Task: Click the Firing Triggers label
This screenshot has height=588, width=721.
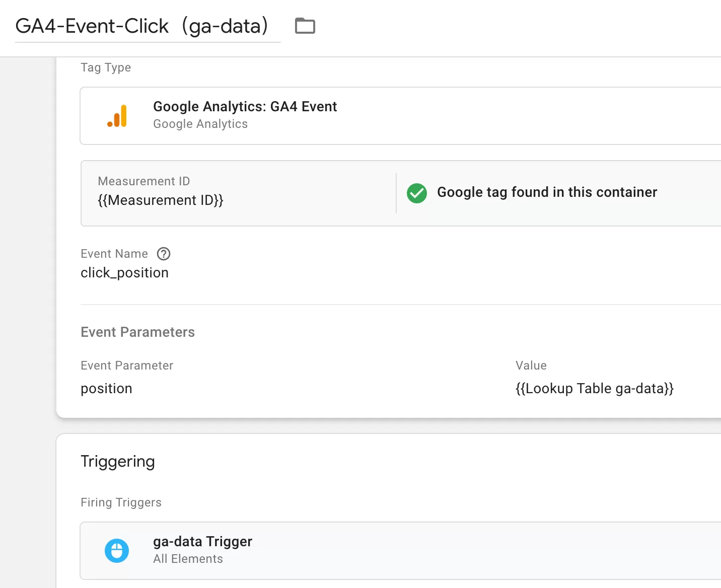Action: coord(121,502)
